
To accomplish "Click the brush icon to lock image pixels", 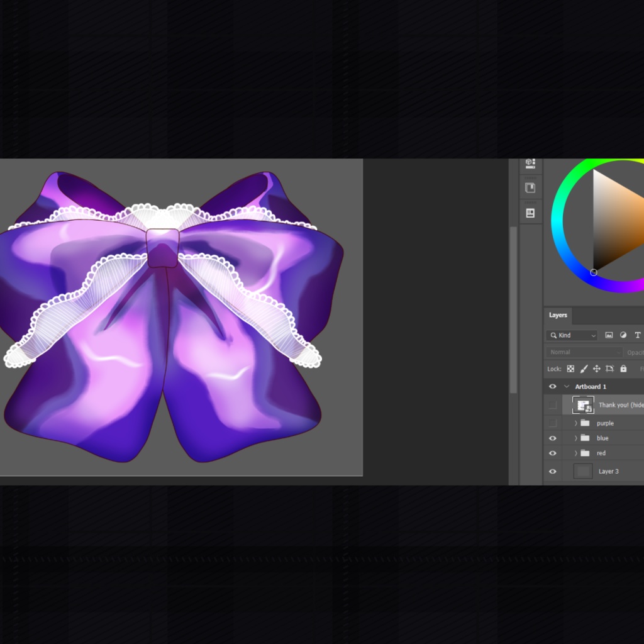I will [x=584, y=369].
